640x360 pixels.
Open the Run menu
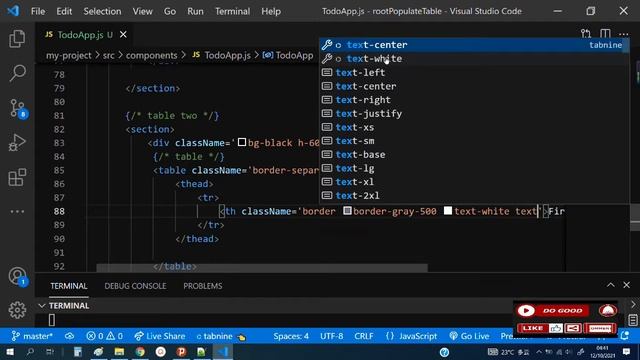coord(195,11)
